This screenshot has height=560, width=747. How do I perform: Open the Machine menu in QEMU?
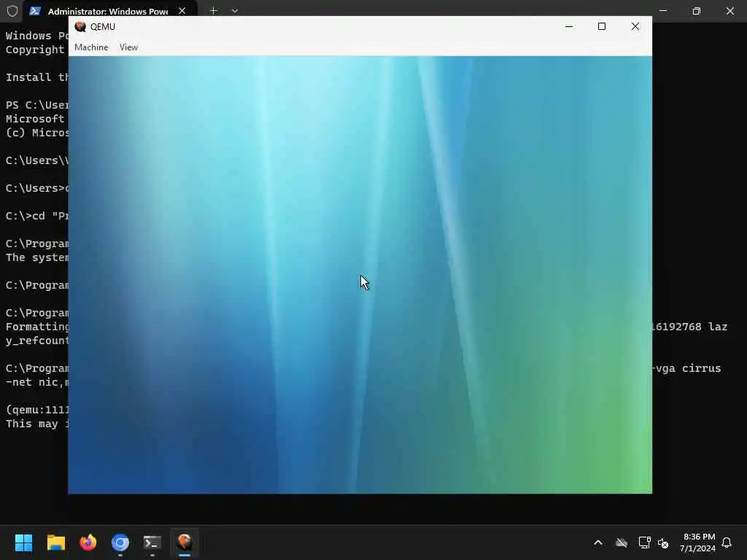[91, 47]
